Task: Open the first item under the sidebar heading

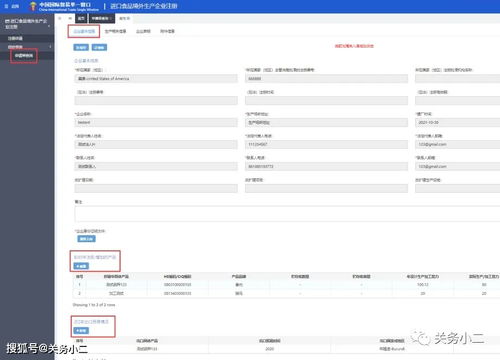Action: pos(15,38)
